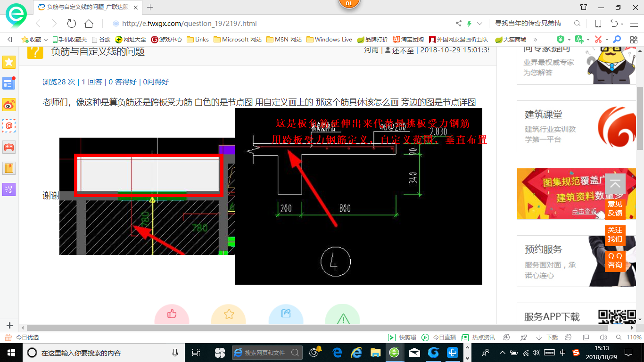Click the mobile phone icon in toolbar
The image size is (644, 362).
(598, 24)
